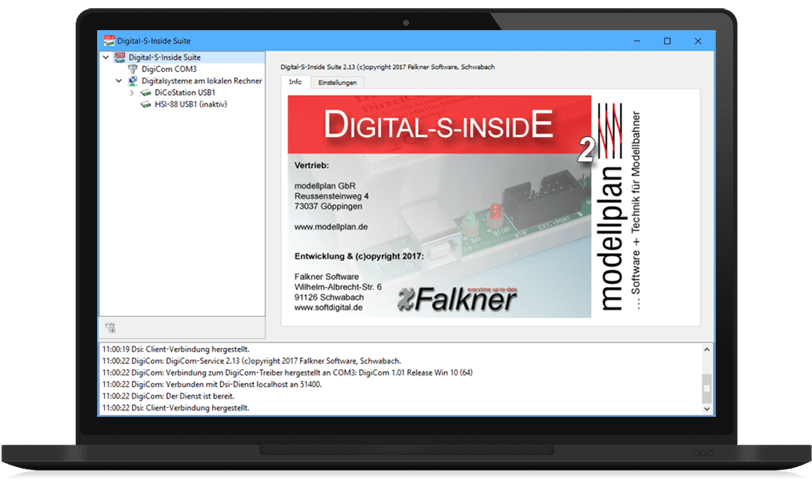Click the Falkner logo
Screen dimensions: 812x480
(x=457, y=299)
